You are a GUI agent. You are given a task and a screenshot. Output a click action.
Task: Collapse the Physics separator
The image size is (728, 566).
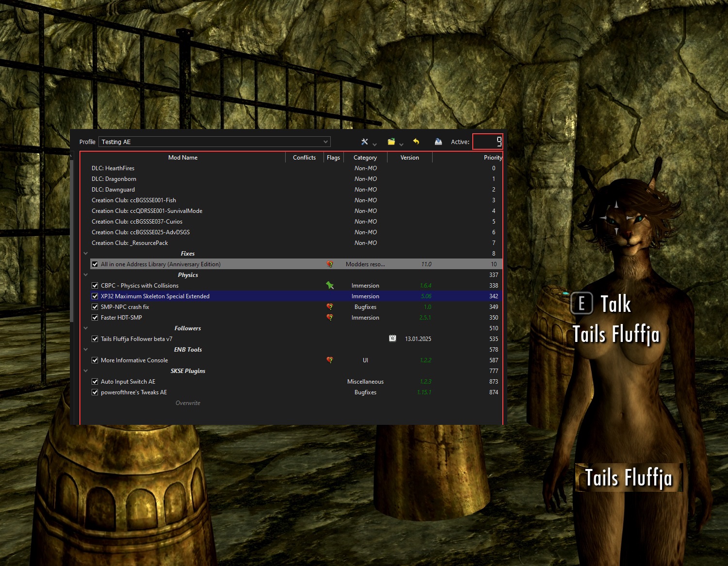(86, 275)
